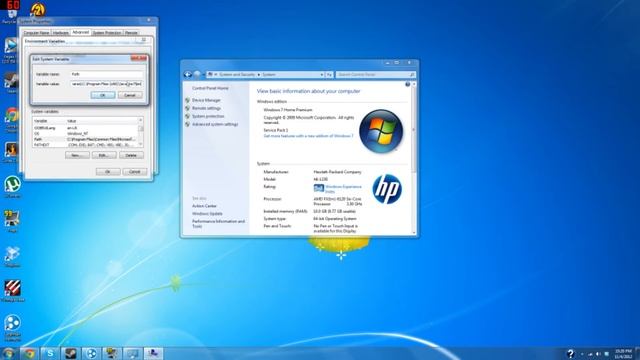Image resolution: width=640 pixels, height=360 pixels.
Task: Click Delete button under System variables
Action: pyautogui.click(x=131, y=156)
